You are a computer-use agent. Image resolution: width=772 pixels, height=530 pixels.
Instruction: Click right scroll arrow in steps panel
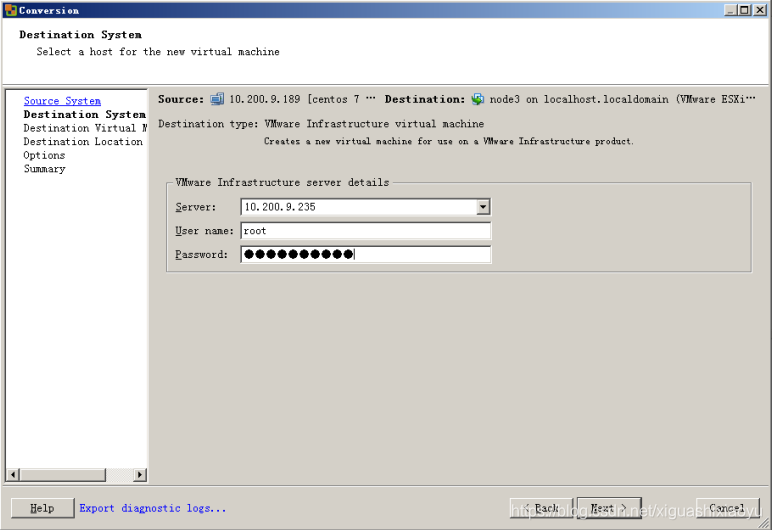click(x=140, y=475)
